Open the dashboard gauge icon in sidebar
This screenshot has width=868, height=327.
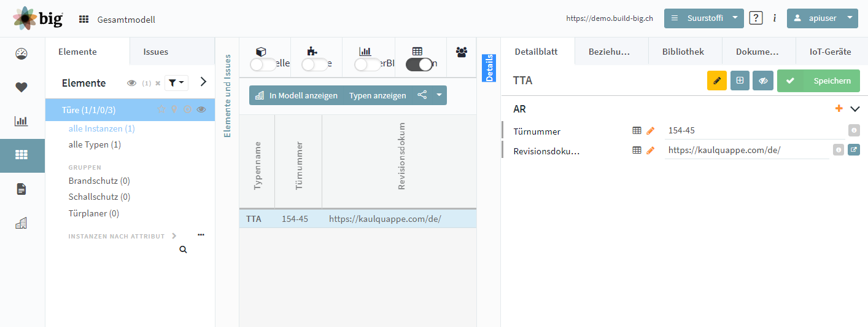21,53
